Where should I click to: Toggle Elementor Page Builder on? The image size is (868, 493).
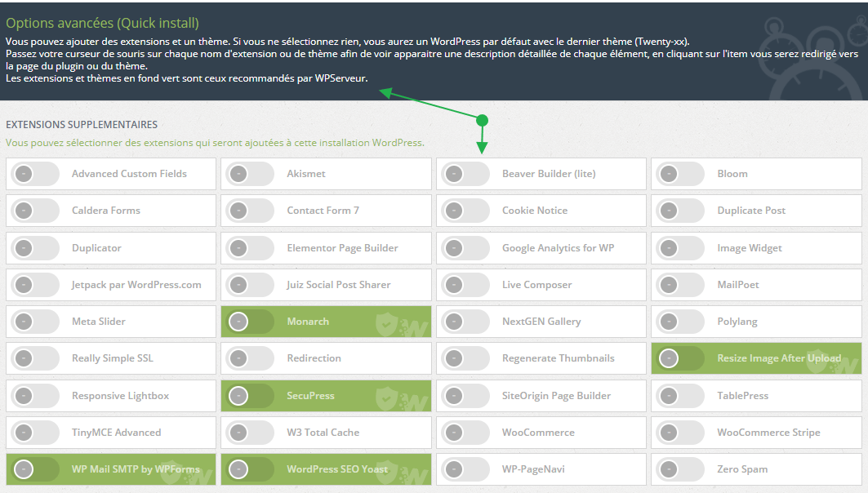250,248
